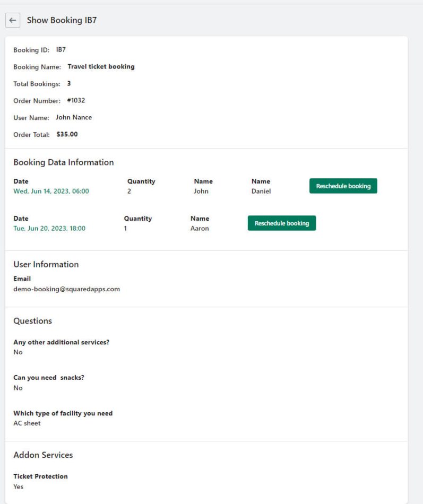The image size is (423, 504).
Task: Click the Reschedule booking button for Jun 14
Action: [343, 186]
